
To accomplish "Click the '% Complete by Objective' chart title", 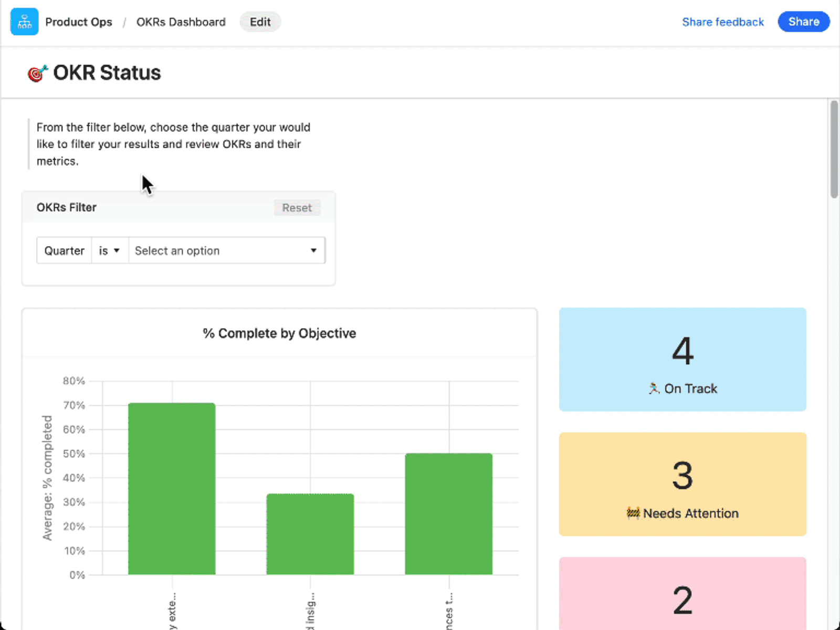I will 279,333.
